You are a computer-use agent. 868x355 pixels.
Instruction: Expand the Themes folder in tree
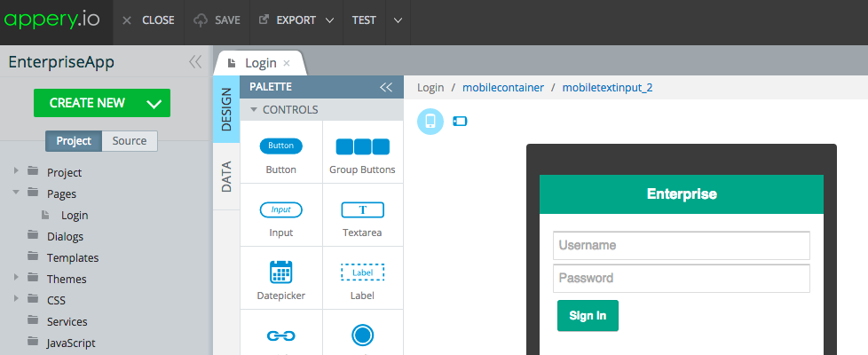tap(16, 279)
